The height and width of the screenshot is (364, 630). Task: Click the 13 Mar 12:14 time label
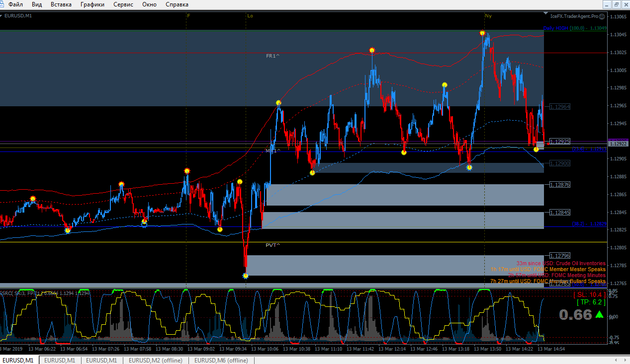pos(392,349)
